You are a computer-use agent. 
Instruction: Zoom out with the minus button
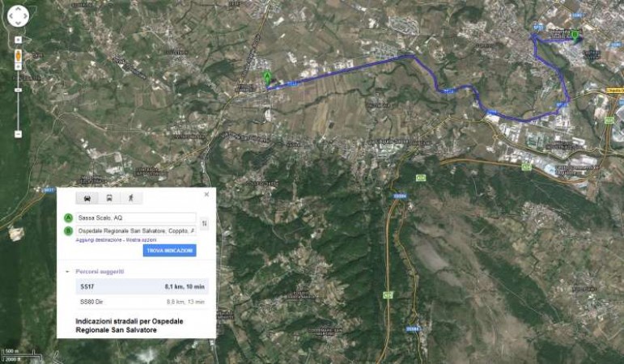click(18, 134)
